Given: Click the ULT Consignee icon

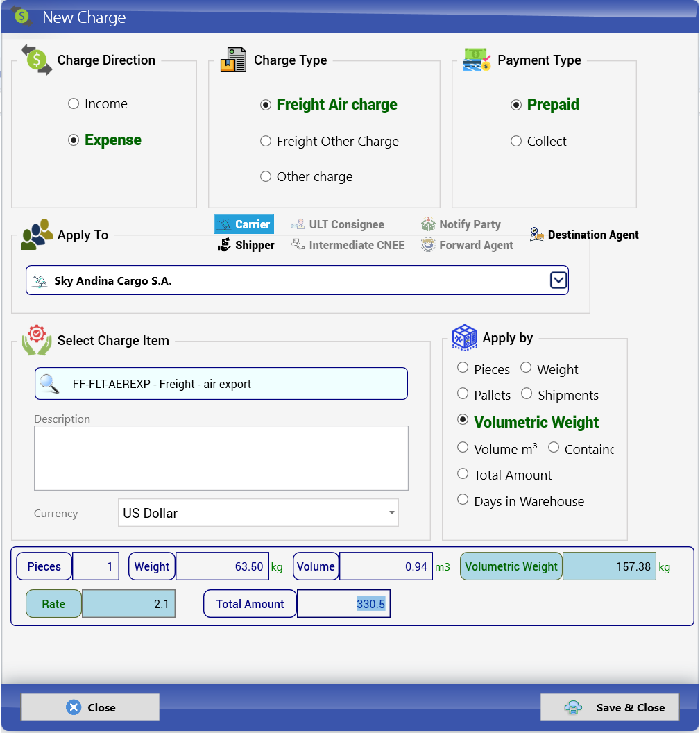Looking at the screenshot, I should click(298, 224).
